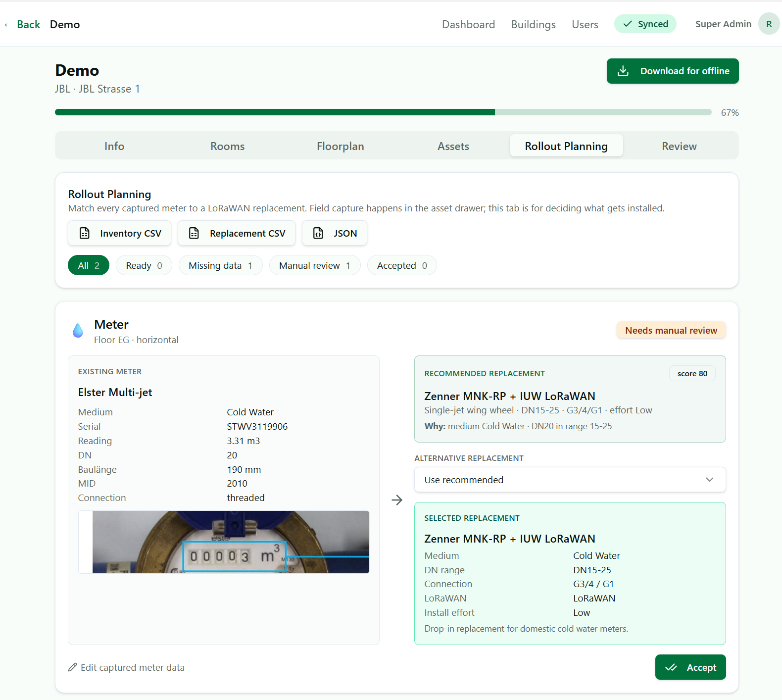Click the score 80 badge
This screenshot has height=700, width=782.
tap(692, 373)
